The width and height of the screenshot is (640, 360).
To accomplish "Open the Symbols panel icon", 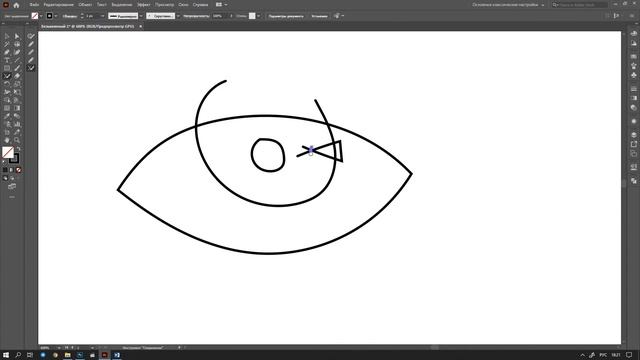I will pyautogui.click(x=633, y=75).
